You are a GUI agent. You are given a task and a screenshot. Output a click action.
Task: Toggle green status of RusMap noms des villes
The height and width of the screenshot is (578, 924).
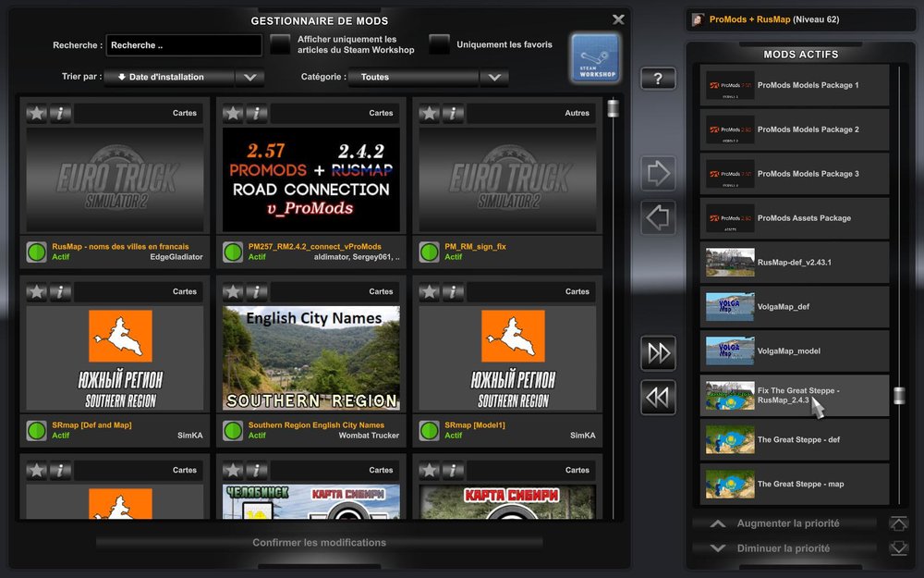(x=37, y=252)
